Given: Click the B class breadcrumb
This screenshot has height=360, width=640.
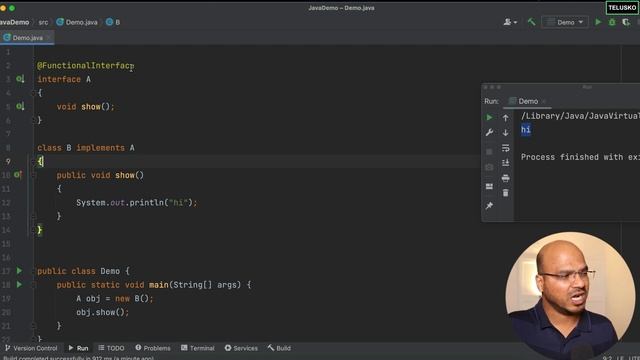Looking at the screenshot, I should (x=113, y=22).
